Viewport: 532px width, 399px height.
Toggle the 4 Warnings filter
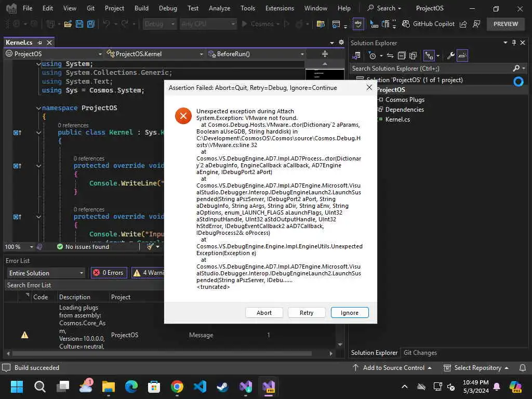[x=148, y=273]
